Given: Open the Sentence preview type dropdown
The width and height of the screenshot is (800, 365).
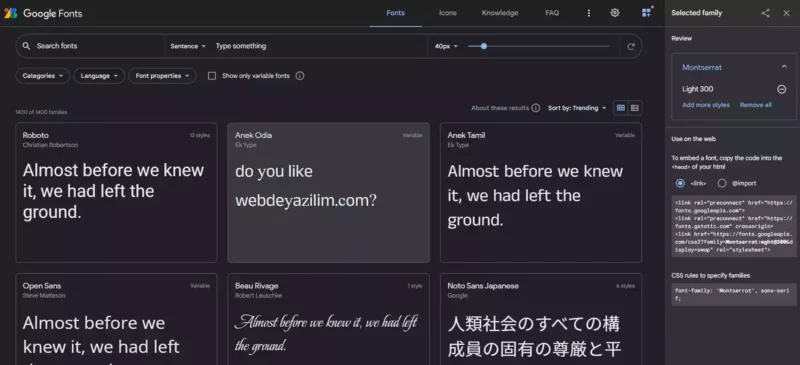Looking at the screenshot, I should click(188, 46).
